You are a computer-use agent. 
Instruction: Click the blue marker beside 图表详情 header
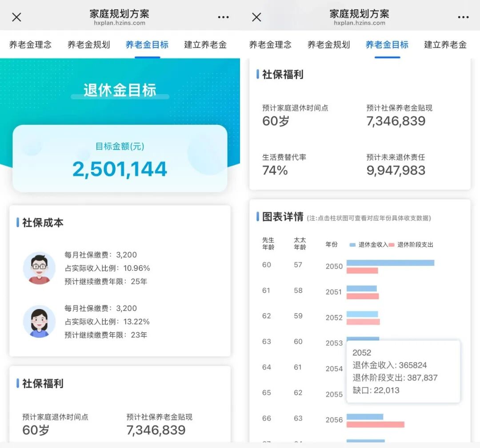(257, 217)
